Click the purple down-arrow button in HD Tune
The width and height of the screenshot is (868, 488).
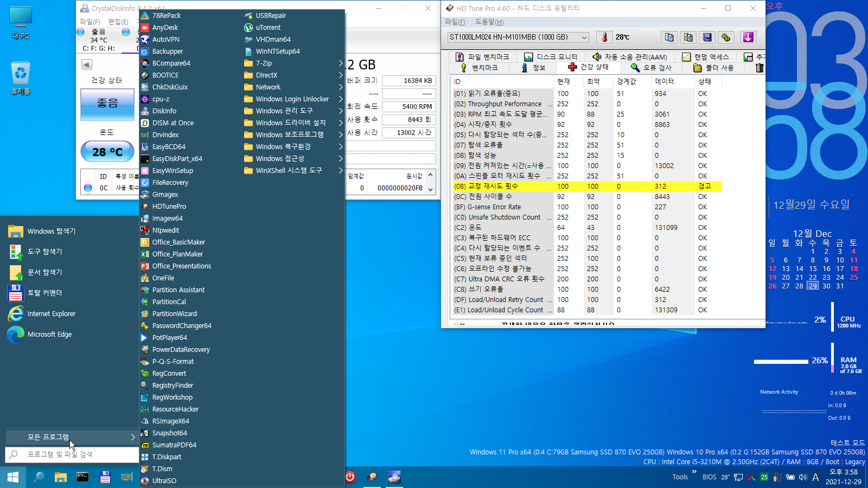click(x=748, y=37)
